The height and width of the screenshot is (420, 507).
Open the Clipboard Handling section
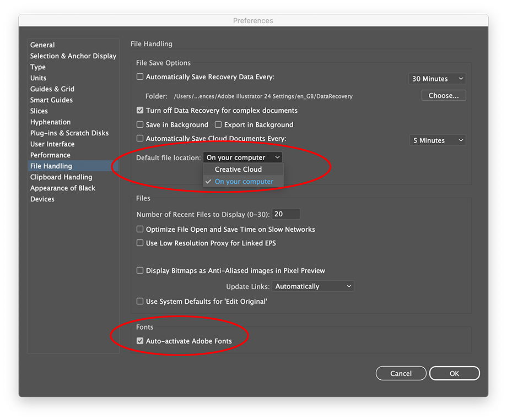pyautogui.click(x=61, y=177)
